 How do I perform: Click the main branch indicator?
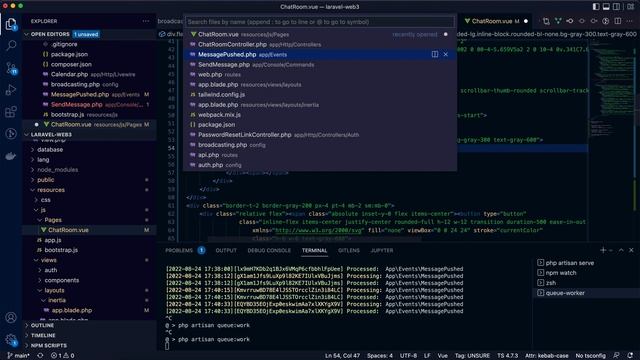coord(19,356)
